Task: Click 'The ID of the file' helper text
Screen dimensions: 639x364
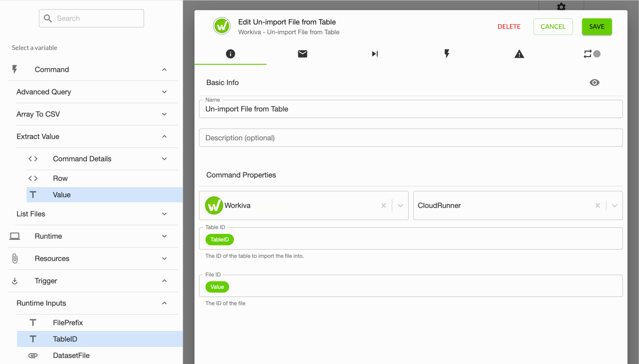Action: coord(225,303)
